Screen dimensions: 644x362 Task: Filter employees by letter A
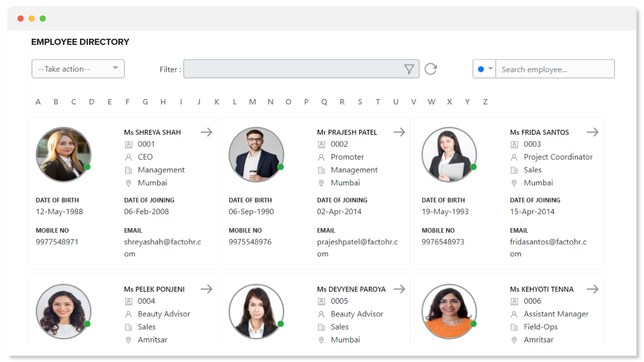pyautogui.click(x=38, y=102)
